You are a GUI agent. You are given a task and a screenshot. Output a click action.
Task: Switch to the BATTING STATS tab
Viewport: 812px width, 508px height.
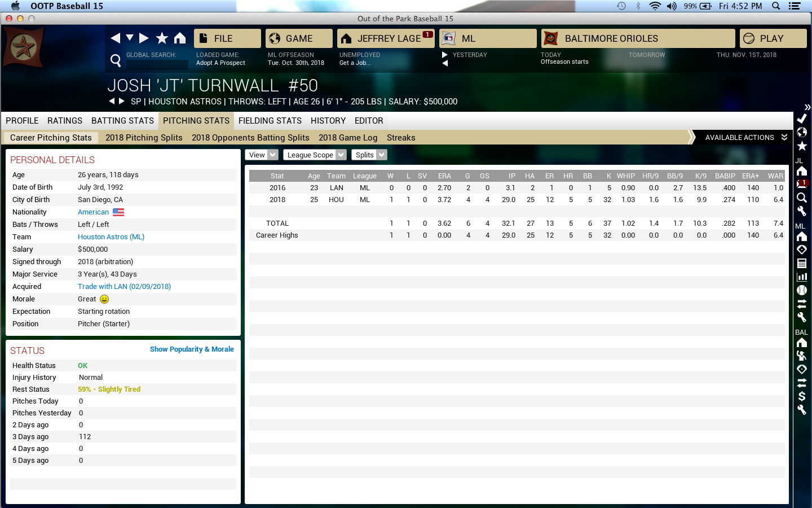click(x=122, y=121)
